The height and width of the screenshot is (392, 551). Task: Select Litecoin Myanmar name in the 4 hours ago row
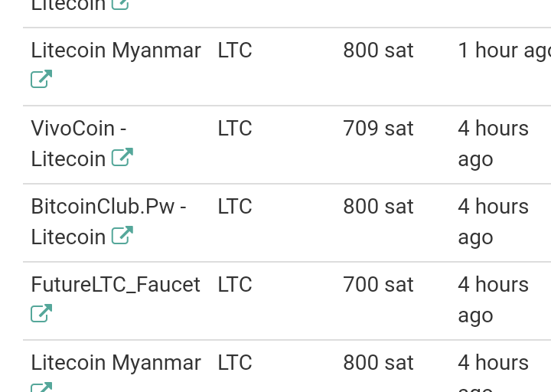pos(116,363)
